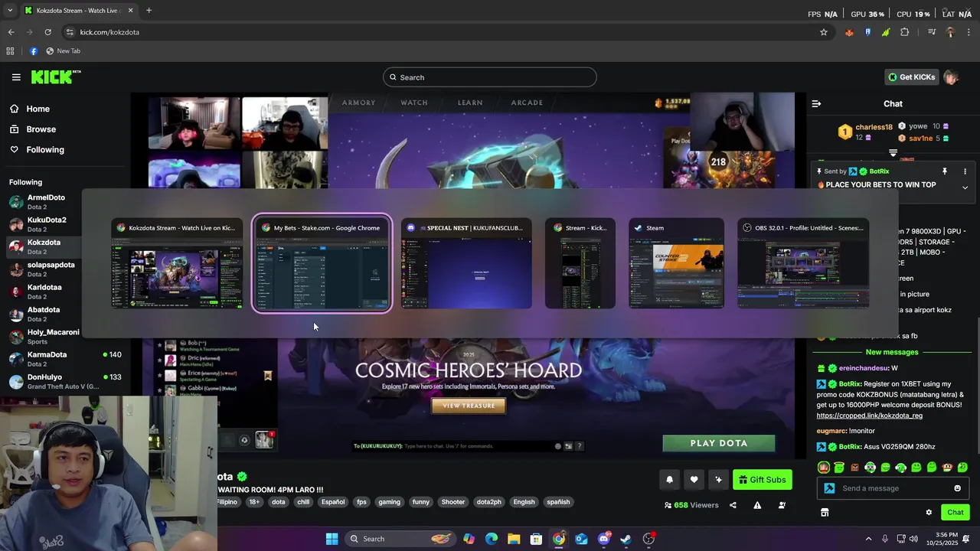Screen dimensions: 980x551
Task: Collapse the chat panel icon
Action: coord(816,103)
